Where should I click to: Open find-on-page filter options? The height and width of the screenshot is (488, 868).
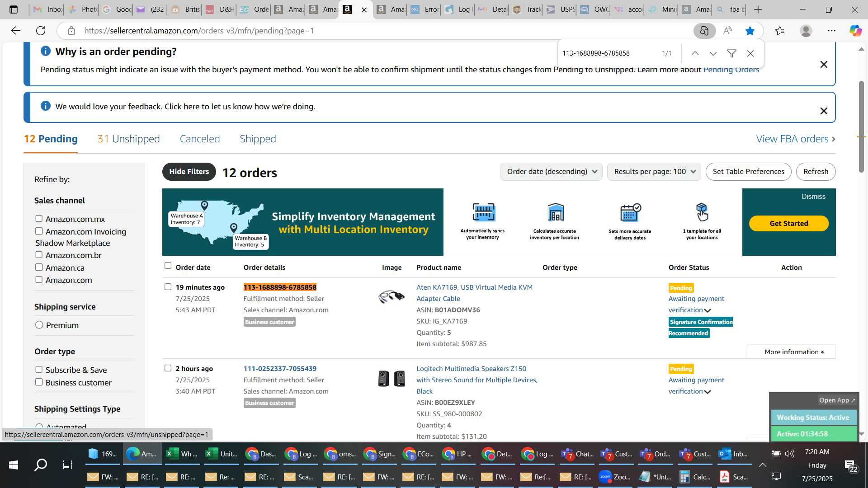(731, 53)
